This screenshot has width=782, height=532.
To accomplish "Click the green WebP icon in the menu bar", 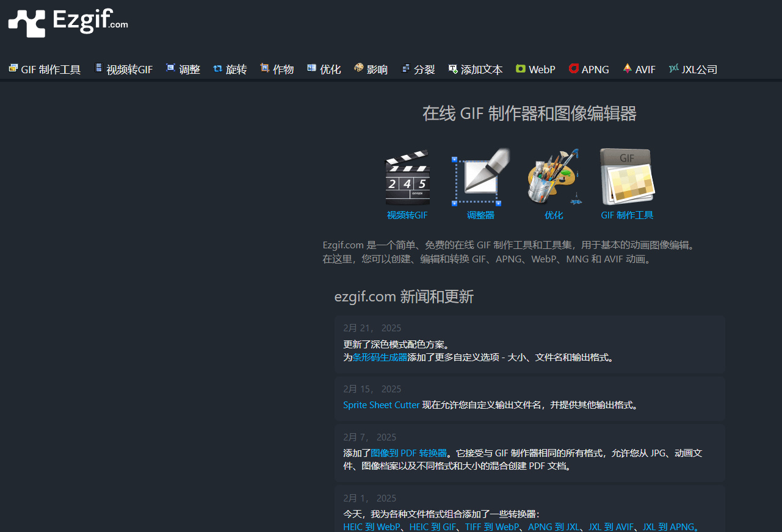I will (x=520, y=69).
